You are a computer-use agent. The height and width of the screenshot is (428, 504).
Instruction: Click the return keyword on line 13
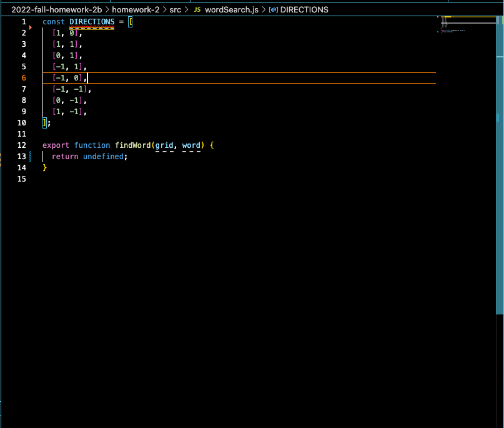(x=65, y=157)
